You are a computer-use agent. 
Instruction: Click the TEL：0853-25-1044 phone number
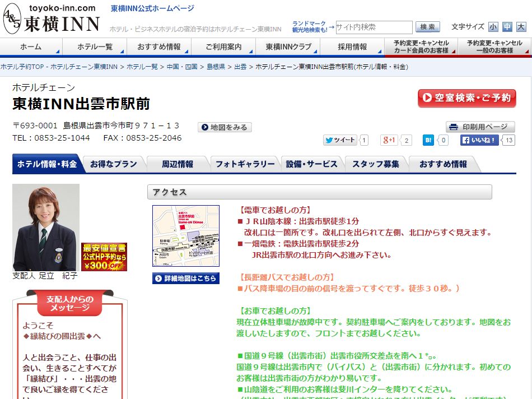tap(51, 138)
